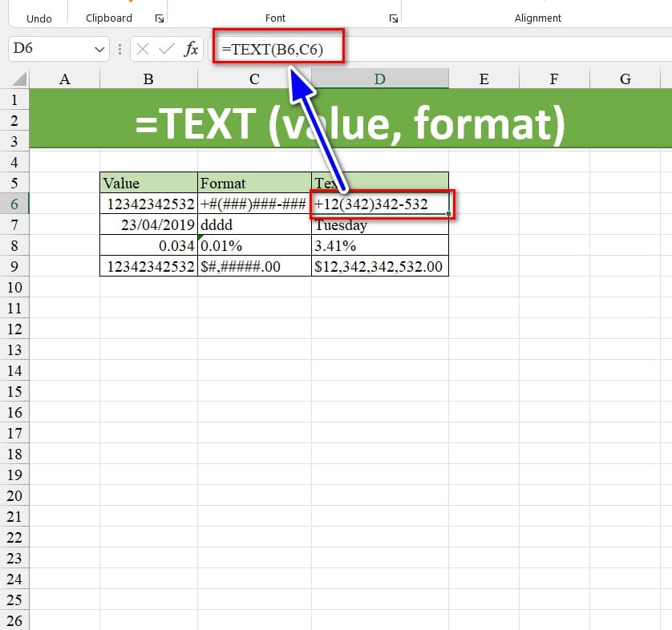The width and height of the screenshot is (672, 630).
Task: Click the cell with value 0.034
Action: pyautogui.click(x=148, y=245)
